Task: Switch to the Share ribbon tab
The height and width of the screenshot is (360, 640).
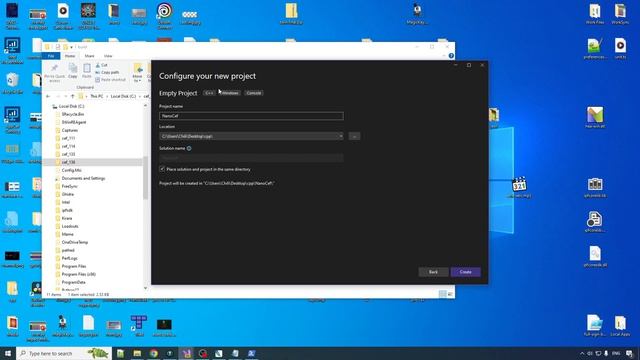Action: pyautogui.click(x=89, y=56)
